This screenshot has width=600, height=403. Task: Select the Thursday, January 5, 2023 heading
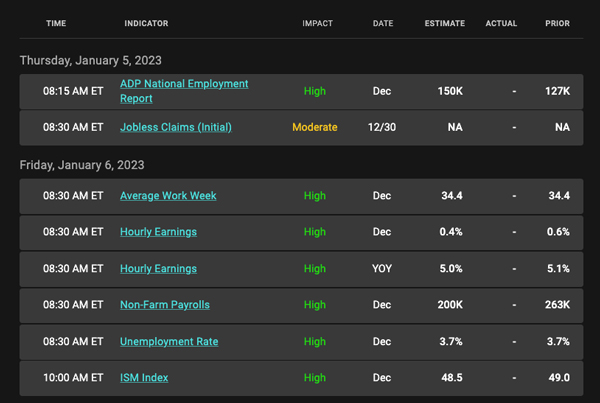[89, 60]
